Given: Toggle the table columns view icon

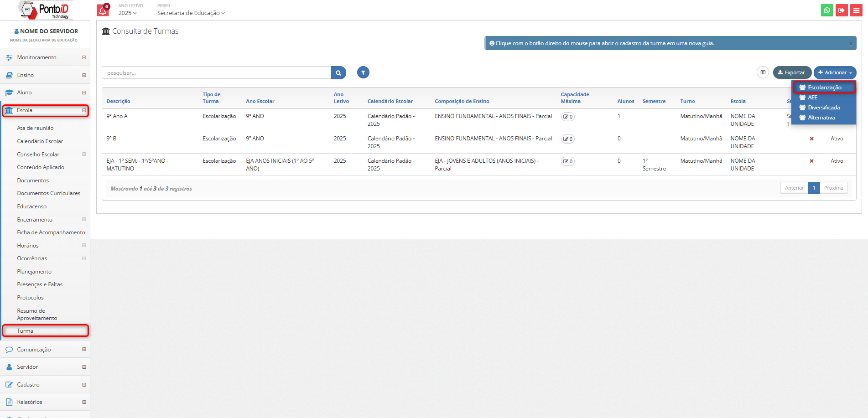Looking at the screenshot, I should (763, 72).
